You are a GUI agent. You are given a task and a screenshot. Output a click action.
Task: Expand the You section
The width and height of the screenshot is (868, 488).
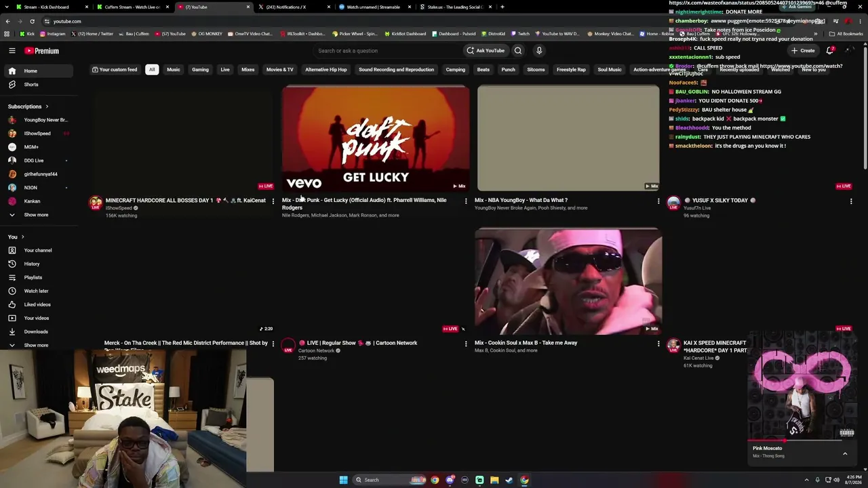pos(16,237)
